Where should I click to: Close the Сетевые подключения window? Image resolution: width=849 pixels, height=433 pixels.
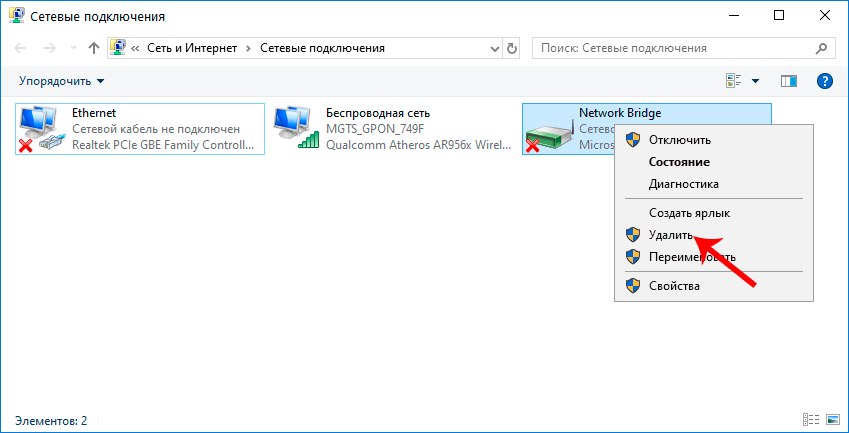pyautogui.click(x=825, y=16)
